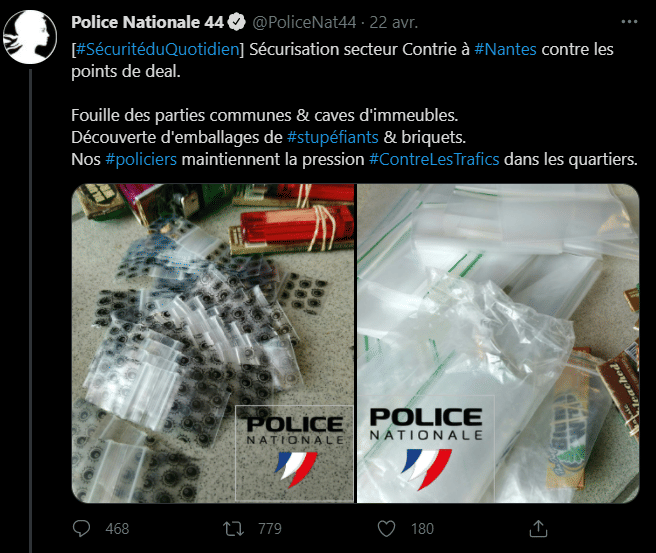The image size is (656, 553).
Task: Click the reply speech bubble icon
Action: (x=81, y=528)
